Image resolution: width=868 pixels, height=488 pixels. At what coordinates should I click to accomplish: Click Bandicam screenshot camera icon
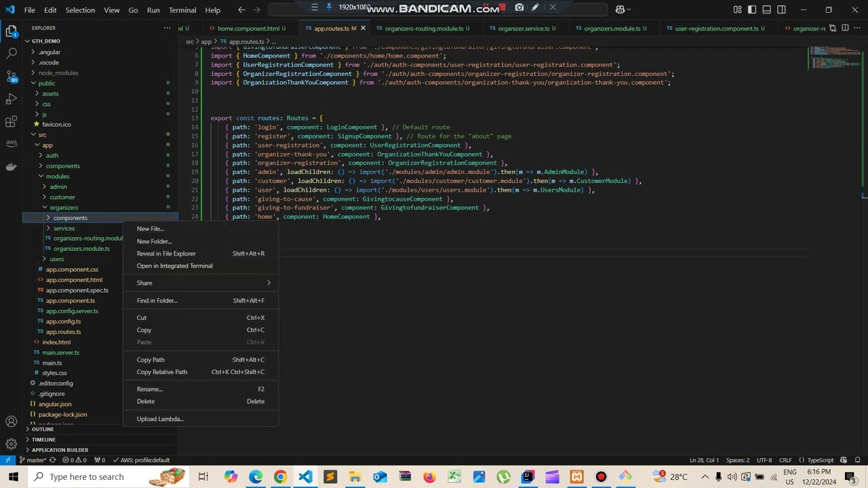coord(519,7)
